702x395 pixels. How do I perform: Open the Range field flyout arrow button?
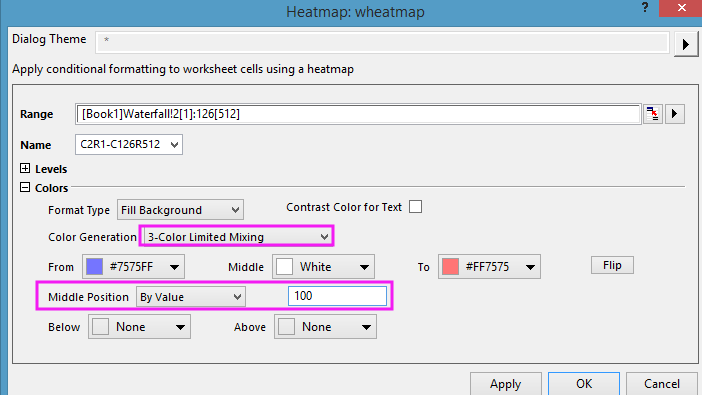coord(675,114)
